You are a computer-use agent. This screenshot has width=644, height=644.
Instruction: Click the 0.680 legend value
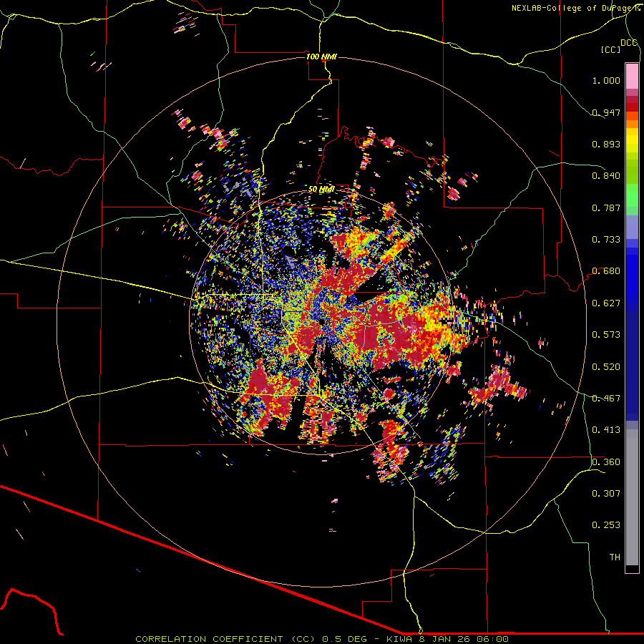(x=606, y=271)
